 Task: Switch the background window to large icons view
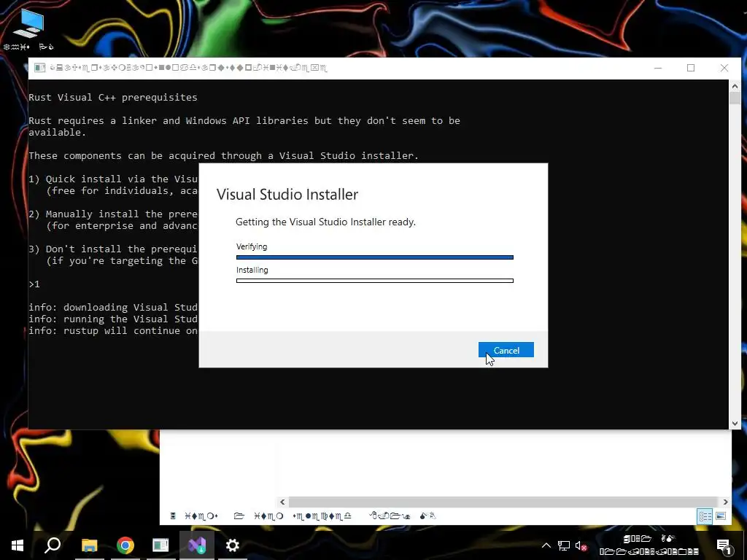coord(721,516)
